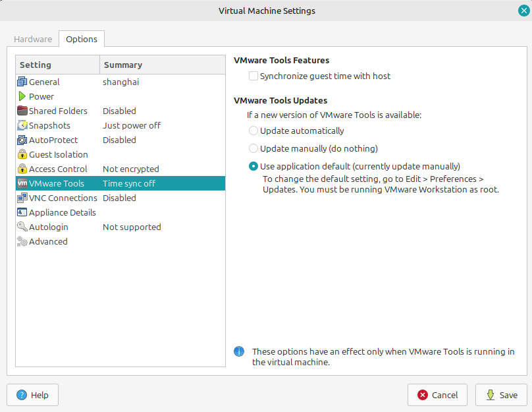Select the Access Control row label
The image size is (532, 412).
[x=58, y=169]
